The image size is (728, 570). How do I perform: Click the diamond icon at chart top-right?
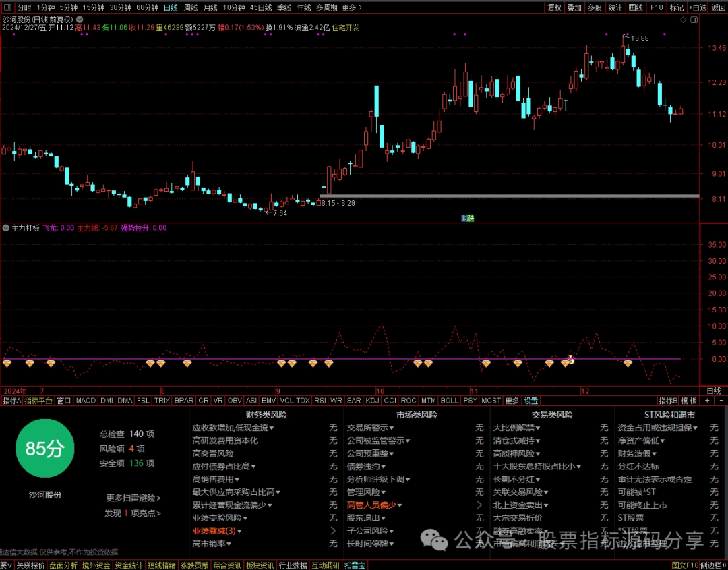[x=683, y=20]
